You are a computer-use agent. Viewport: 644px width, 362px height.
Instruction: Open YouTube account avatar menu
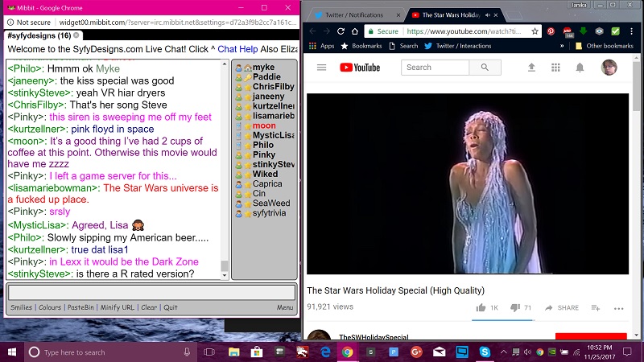[609, 68]
